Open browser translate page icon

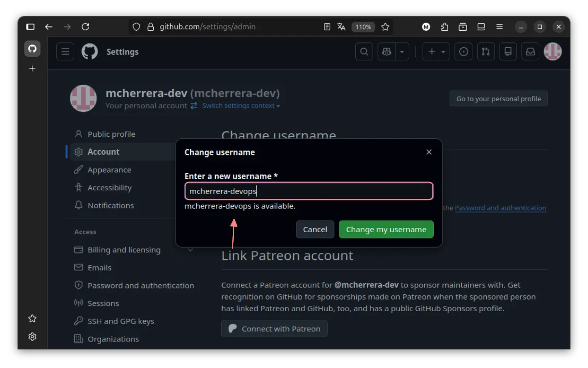tap(341, 27)
